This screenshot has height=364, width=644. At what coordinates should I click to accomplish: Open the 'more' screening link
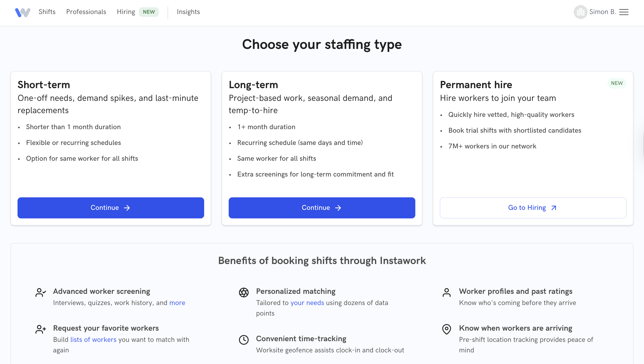tap(177, 303)
